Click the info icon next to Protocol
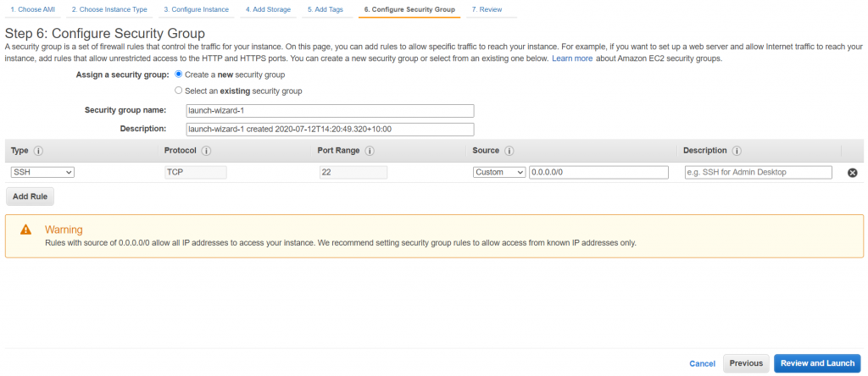The image size is (868, 376). pos(207,151)
